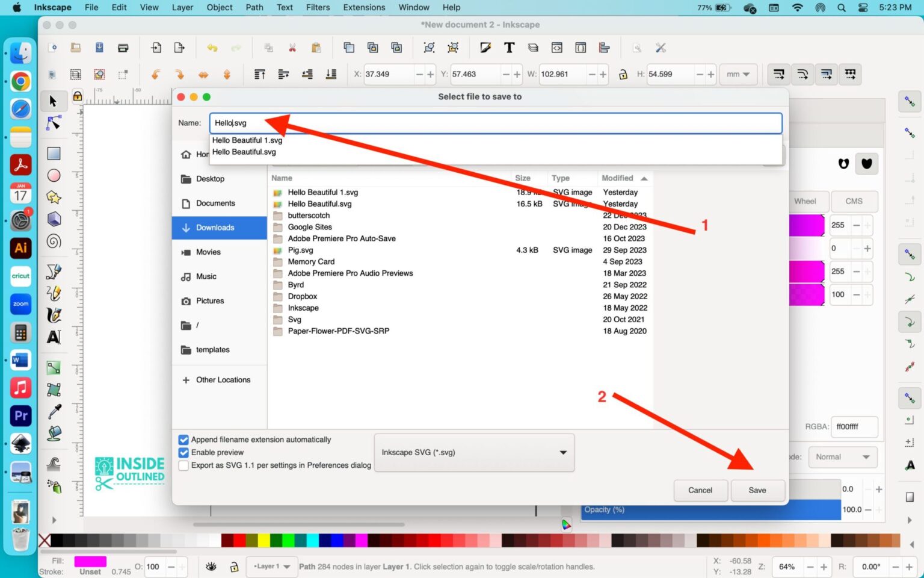Open the XML editor from the toolbar
This screenshot has width=924, height=578.
point(557,48)
